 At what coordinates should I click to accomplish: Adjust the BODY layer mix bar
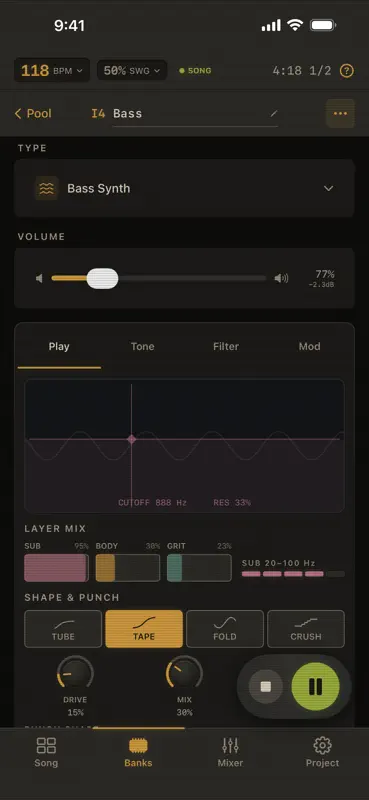click(x=128, y=568)
